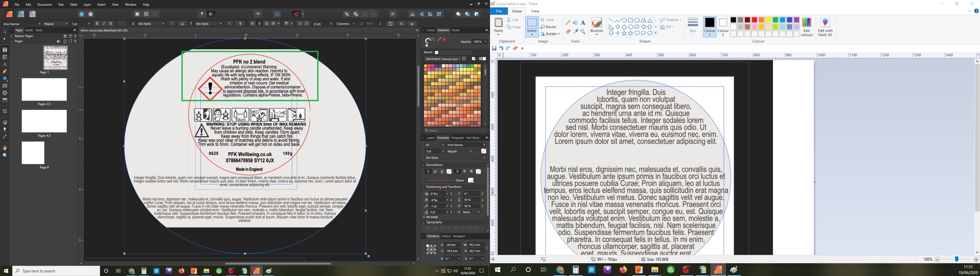Screen dimensions: 980x276
Task: Select the Pen tool in Publisher's toolbox
Action: 5,71
